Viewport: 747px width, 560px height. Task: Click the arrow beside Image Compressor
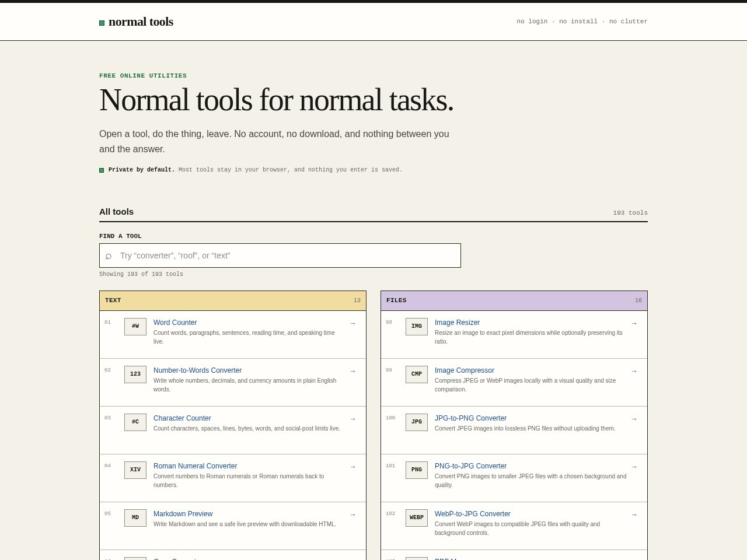tap(634, 371)
